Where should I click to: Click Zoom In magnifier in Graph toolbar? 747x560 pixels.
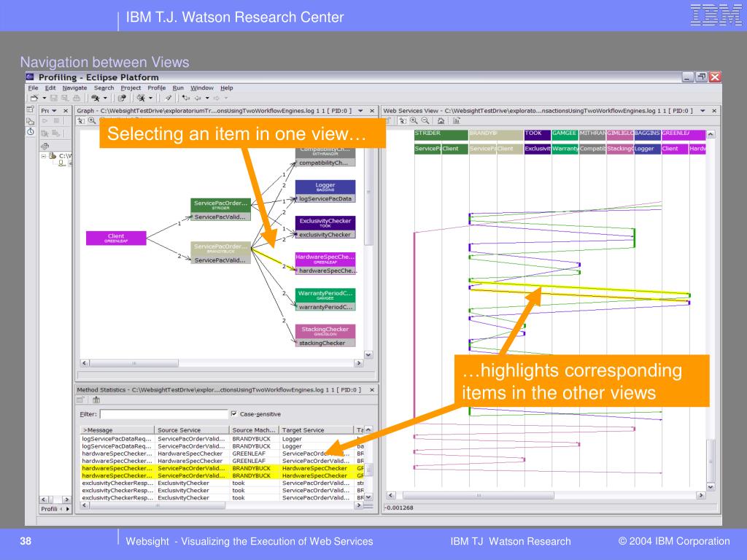point(93,121)
